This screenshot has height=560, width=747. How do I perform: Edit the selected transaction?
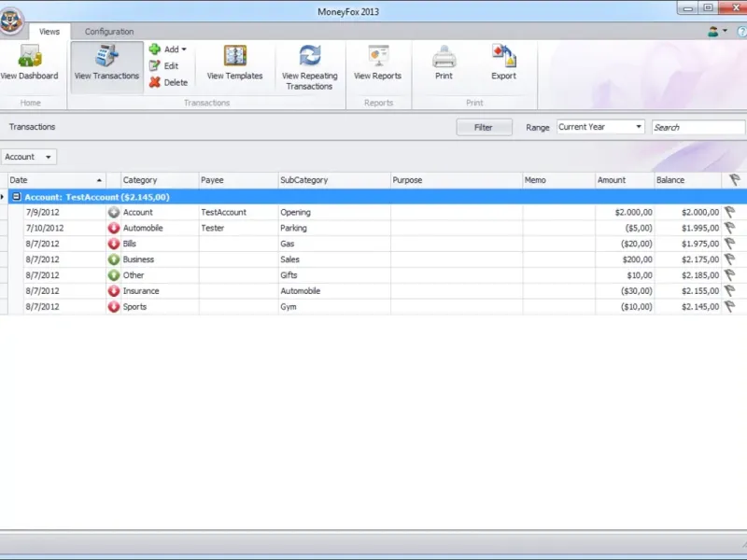(164, 65)
